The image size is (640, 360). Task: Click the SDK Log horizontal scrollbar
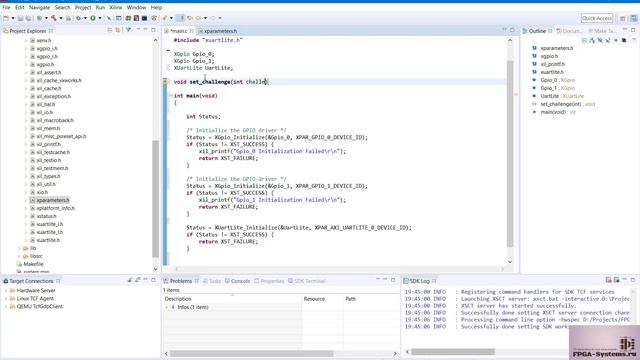pos(453,351)
